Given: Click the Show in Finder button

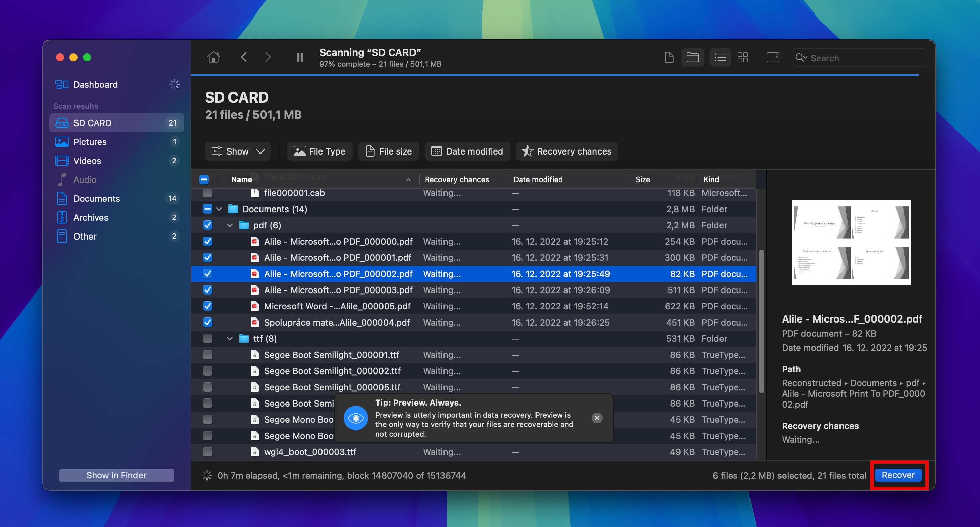Looking at the screenshot, I should tap(116, 476).
